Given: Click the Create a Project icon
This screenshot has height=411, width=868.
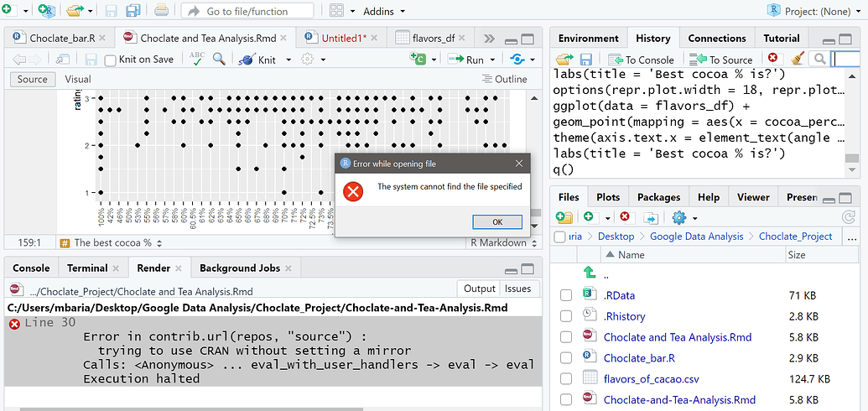Looking at the screenshot, I should [47, 11].
